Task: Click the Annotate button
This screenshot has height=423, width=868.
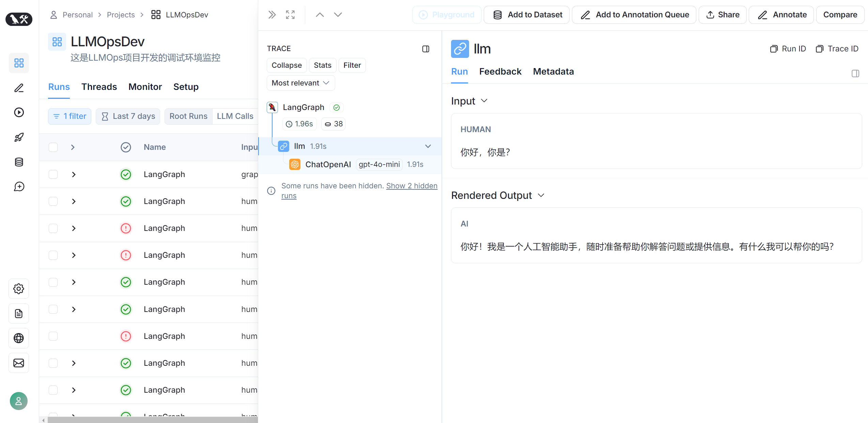Action: pyautogui.click(x=781, y=15)
